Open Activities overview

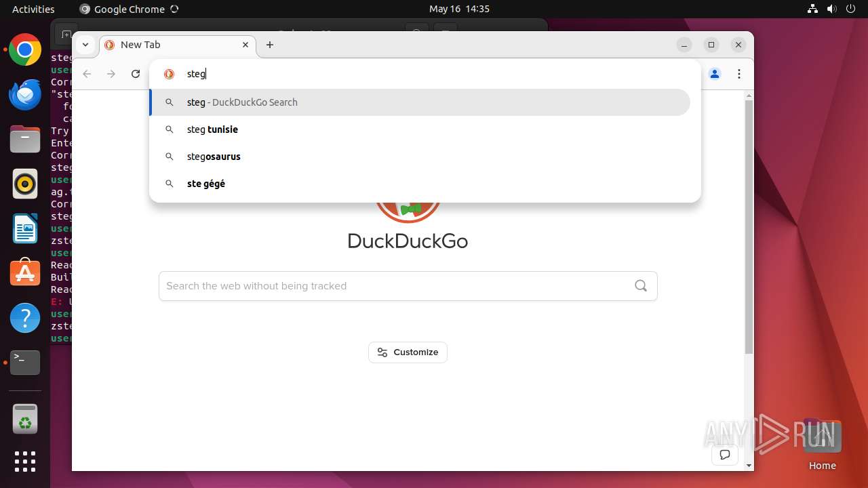pyautogui.click(x=33, y=9)
